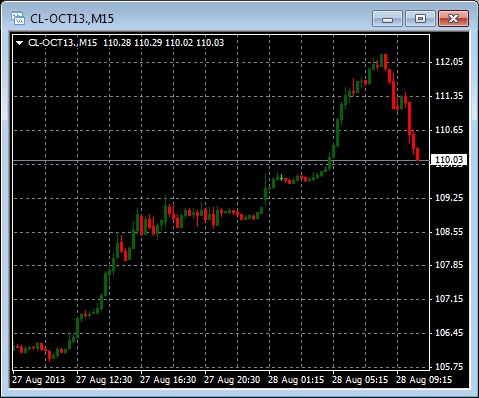The height and width of the screenshot is (398, 479).
Task: Click the 106.45 price axis label
Action: pyautogui.click(x=449, y=333)
